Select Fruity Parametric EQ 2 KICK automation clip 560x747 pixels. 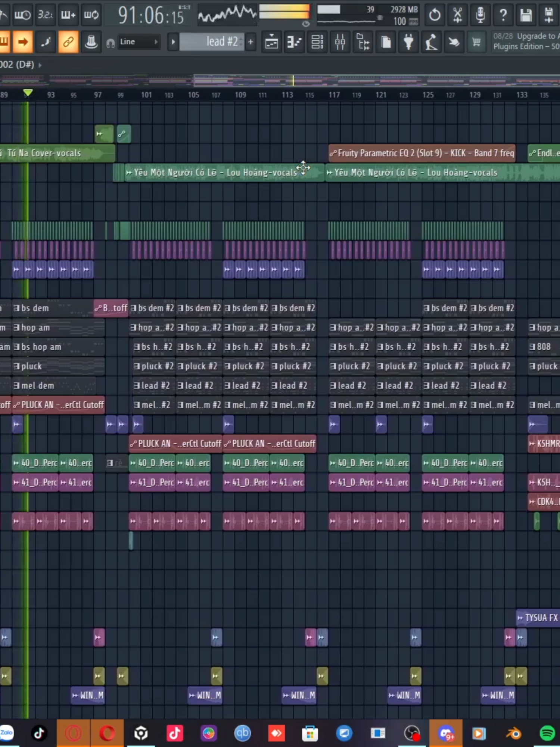[422, 153]
